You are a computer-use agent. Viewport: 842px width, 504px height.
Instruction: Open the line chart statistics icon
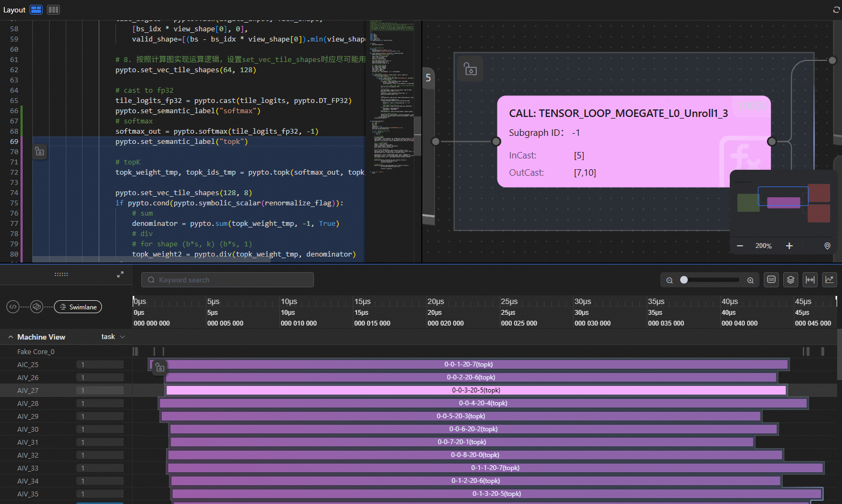click(x=829, y=280)
